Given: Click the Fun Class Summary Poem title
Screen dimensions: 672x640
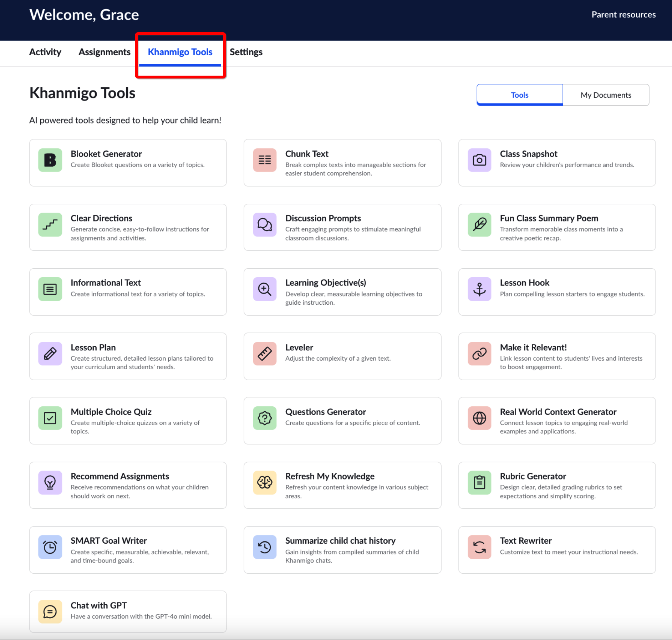Looking at the screenshot, I should pos(549,218).
